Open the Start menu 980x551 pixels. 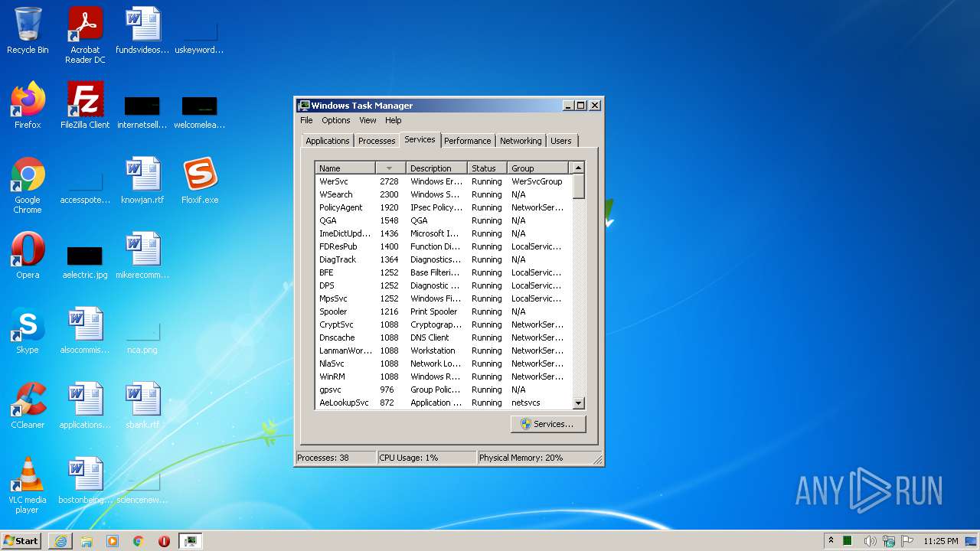21,541
